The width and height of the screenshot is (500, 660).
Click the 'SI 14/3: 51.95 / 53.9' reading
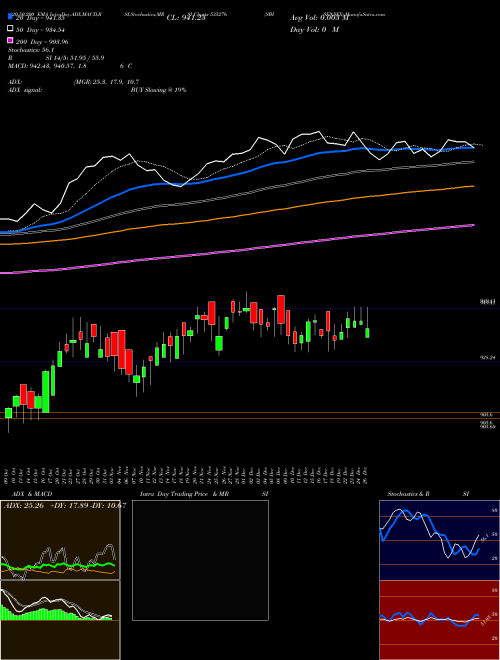(x=75, y=58)
